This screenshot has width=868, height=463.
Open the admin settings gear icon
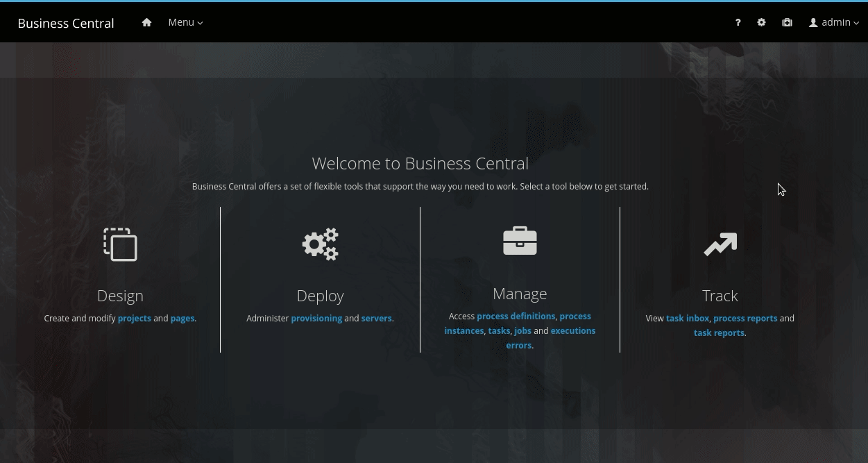click(x=761, y=22)
